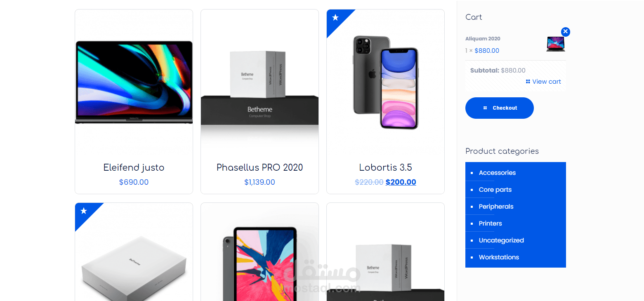Select the Workstations category
The image size is (644, 301).
pyautogui.click(x=499, y=257)
